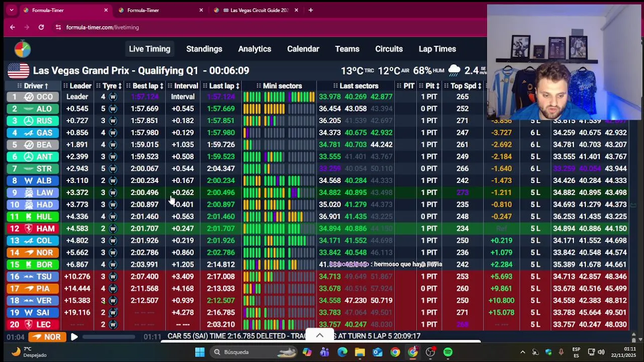Open the volume control in the system tray
Viewport: 644px width, 362px height.
pyautogui.click(x=601, y=352)
